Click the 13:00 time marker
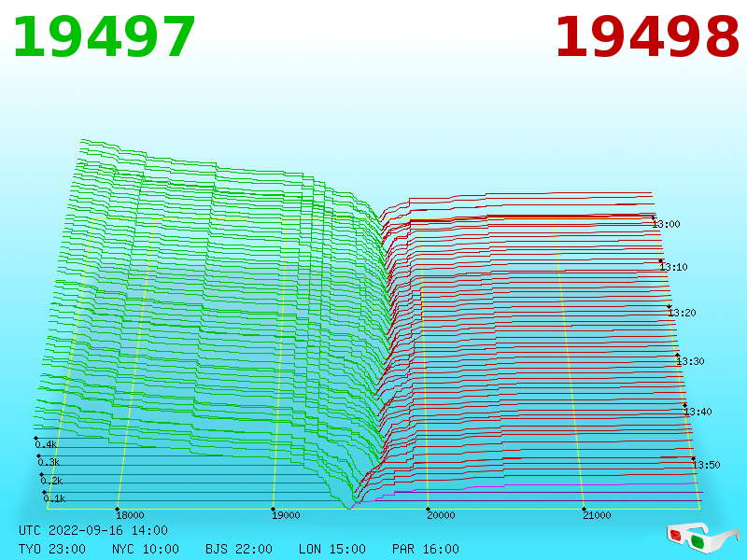This screenshot has width=747, height=560. pos(666,224)
